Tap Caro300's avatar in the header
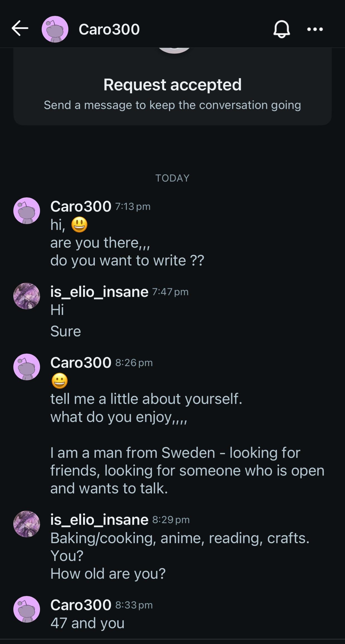Image resolution: width=345 pixels, height=644 pixels. coord(55,29)
